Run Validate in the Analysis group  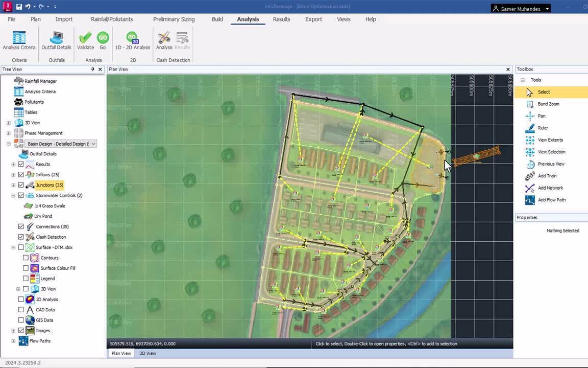(85, 41)
